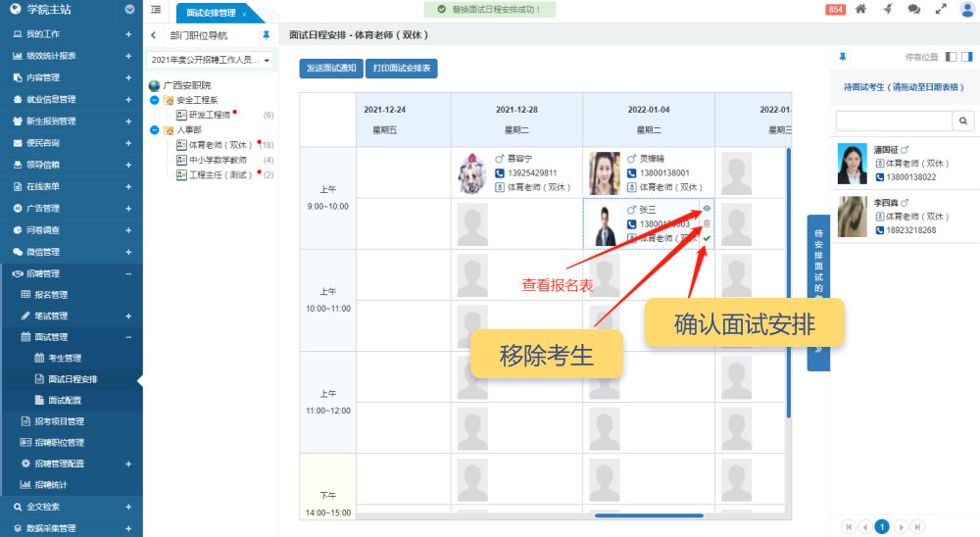Pin the 部门职位导航 panel
This screenshot has width=980, height=537.
point(266,35)
